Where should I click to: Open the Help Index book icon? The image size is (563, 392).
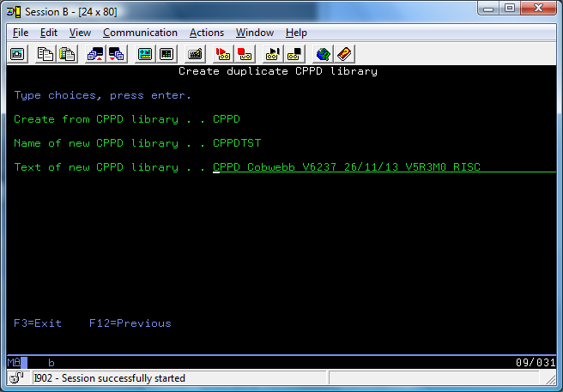click(x=344, y=54)
